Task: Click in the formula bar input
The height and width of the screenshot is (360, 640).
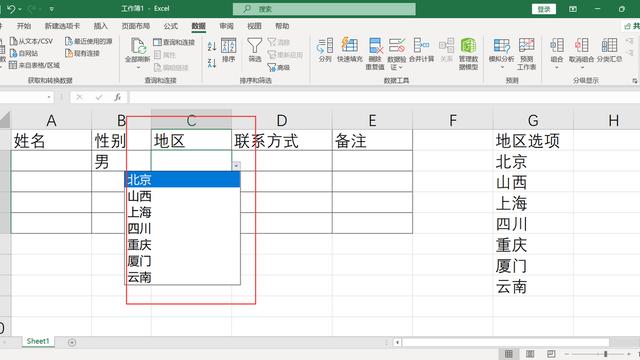Action: point(384,97)
